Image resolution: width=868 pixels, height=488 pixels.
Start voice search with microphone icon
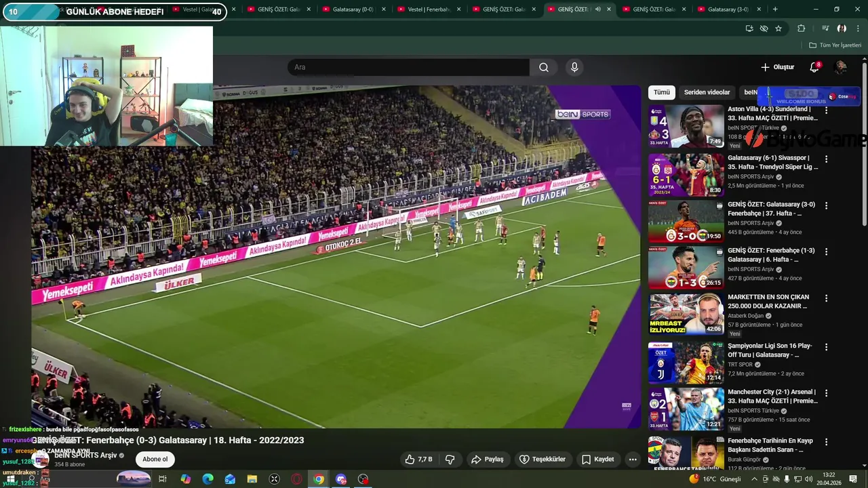click(574, 67)
